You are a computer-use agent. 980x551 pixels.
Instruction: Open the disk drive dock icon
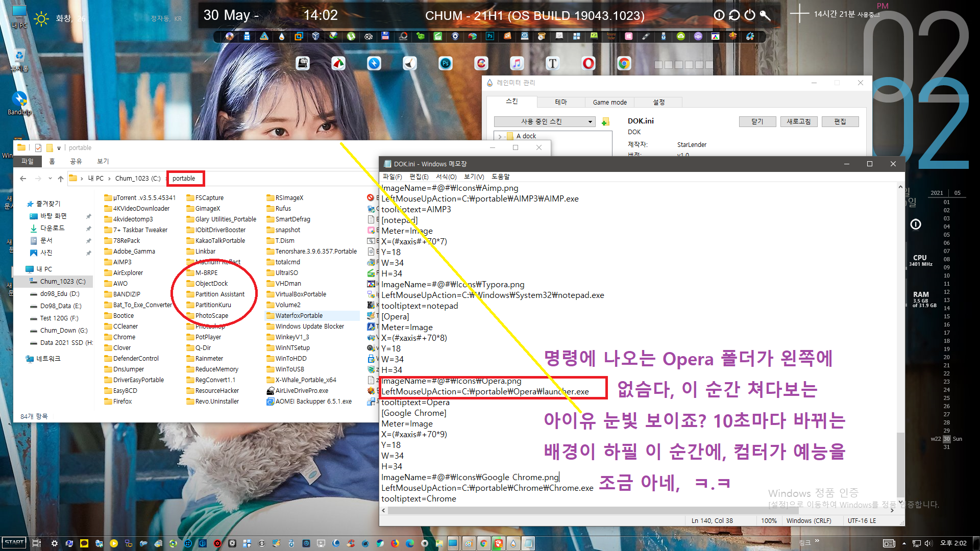point(303,63)
